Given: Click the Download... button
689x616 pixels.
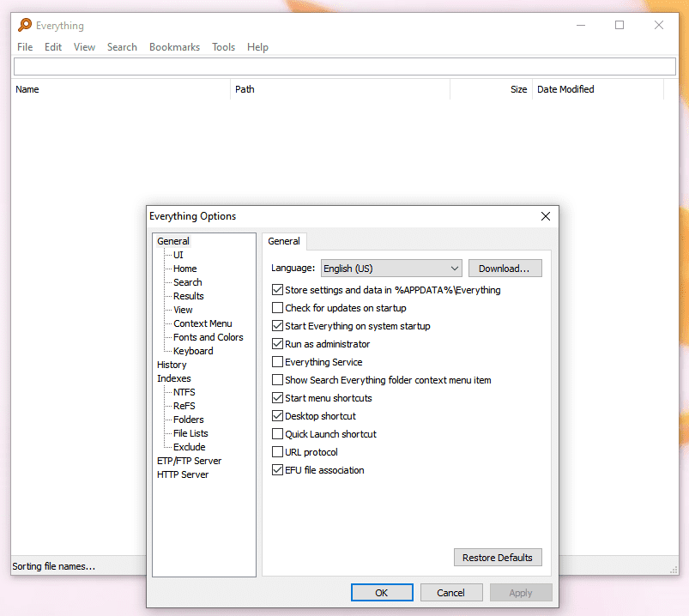Looking at the screenshot, I should click(505, 268).
